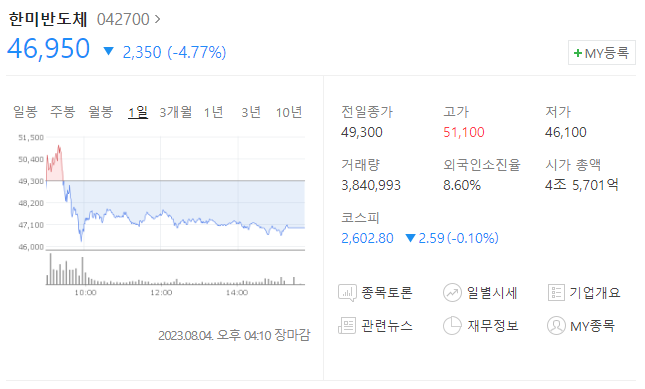Open the 재무정보 pie chart icon
This screenshot has height=389, width=645.
(x=452, y=326)
